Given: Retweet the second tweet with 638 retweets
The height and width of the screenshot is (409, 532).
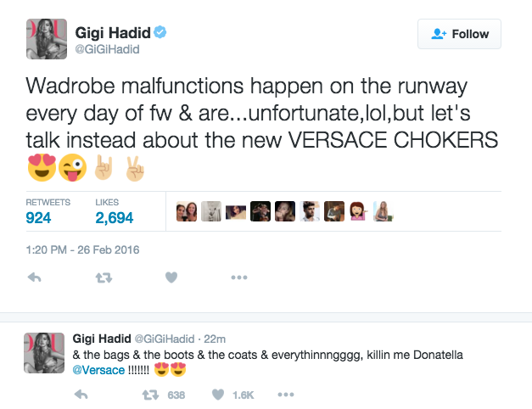Looking at the screenshot, I should pyautogui.click(x=149, y=395).
